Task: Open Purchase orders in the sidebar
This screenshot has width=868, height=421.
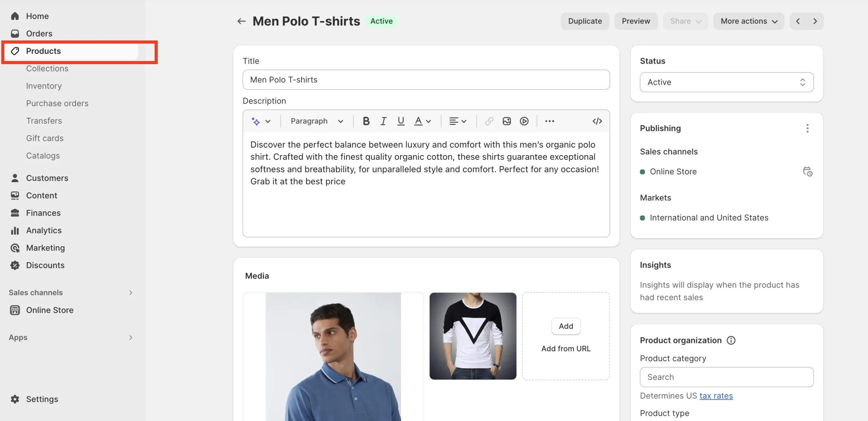Action: (57, 103)
